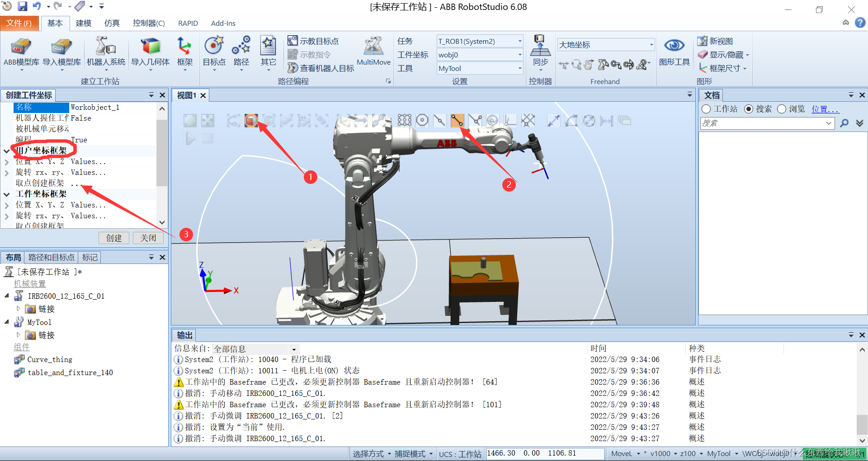The width and height of the screenshot is (868, 461).
Task: Click View Robot at Target (查看机器人目标)
Action: [321, 68]
